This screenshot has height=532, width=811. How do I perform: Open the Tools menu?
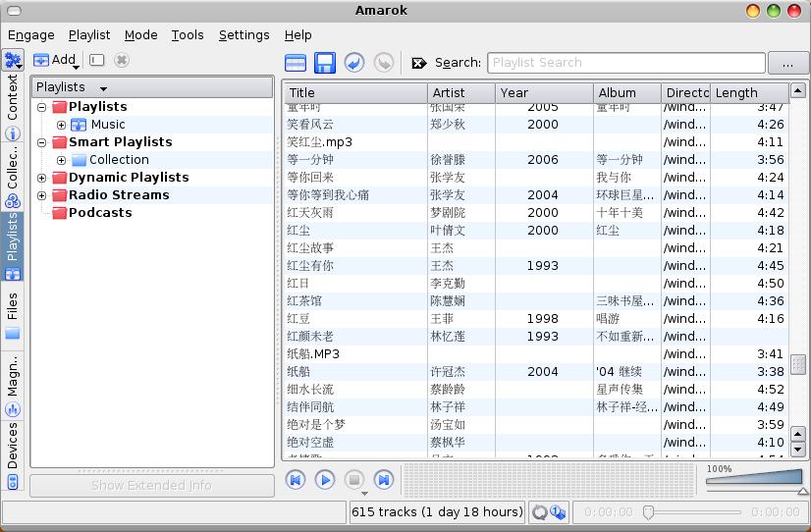tap(188, 35)
